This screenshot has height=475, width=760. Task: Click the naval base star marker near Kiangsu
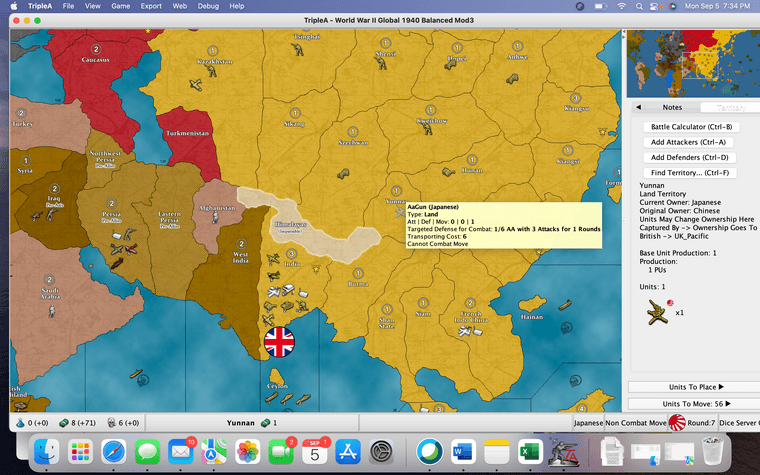[602, 132]
